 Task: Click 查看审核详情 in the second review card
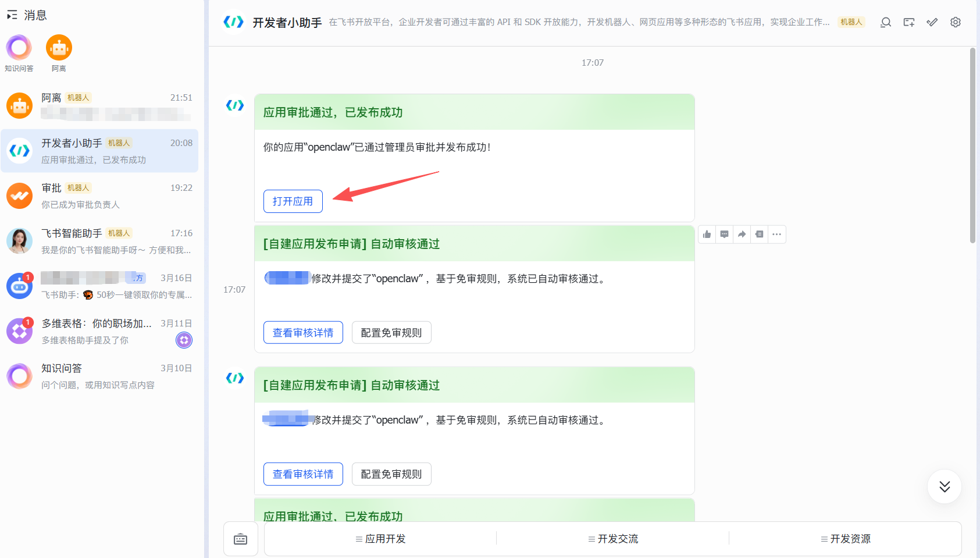coord(303,474)
